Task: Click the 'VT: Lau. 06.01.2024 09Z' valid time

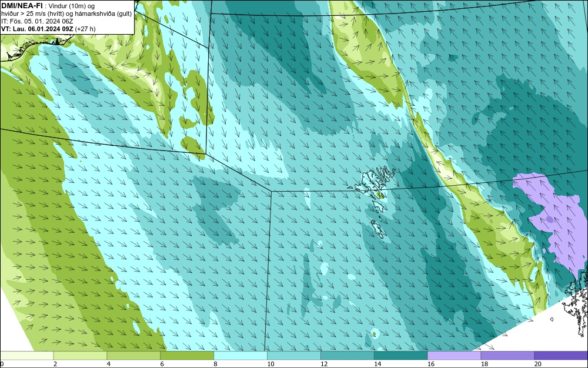Action: [37, 29]
